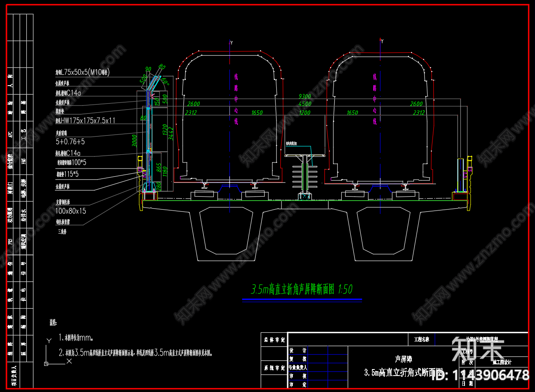Click the "三角撑" label
This screenshot has height=392, width=535.
(x=61, y=232)
